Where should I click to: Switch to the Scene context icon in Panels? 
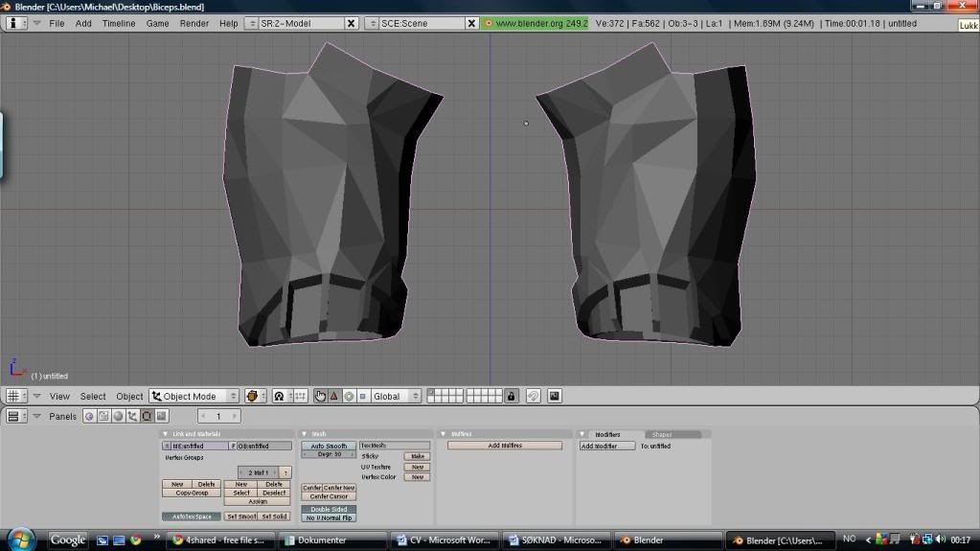(x=161, y=416)
